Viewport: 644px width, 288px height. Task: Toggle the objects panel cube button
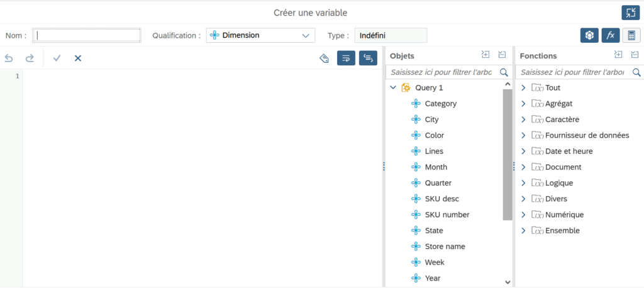(x=589, y=36)
